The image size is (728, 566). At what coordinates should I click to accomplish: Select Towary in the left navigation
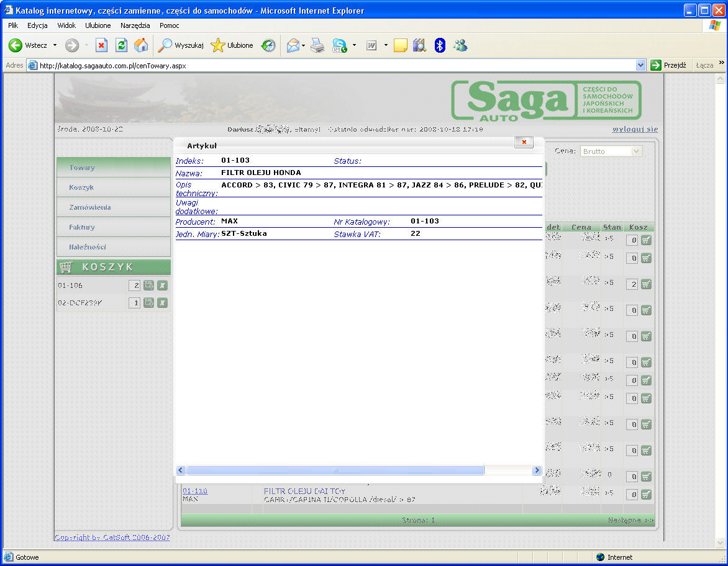click(114, 168)
